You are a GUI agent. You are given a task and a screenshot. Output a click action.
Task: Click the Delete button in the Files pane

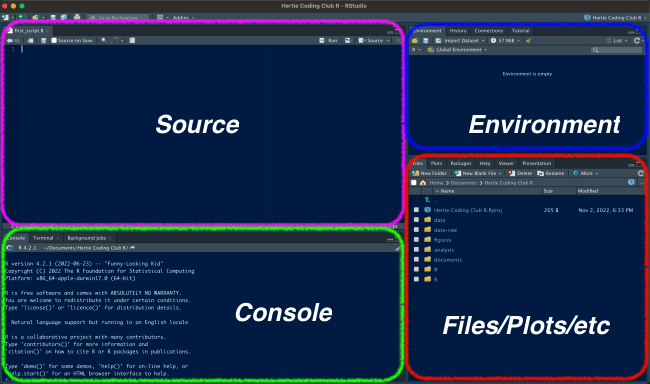coord(520,173)
